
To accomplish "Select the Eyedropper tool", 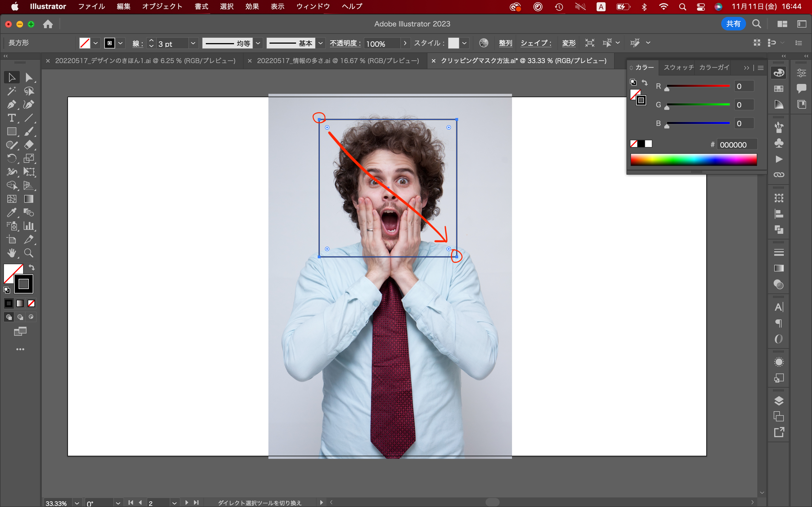I will pyautogui.click(x=11, y=213).
